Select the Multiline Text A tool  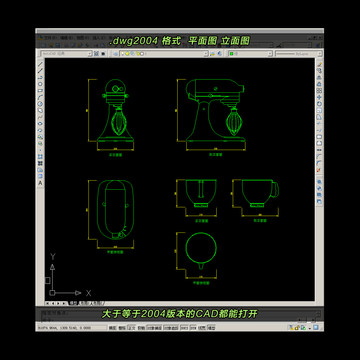coord(40,183)
